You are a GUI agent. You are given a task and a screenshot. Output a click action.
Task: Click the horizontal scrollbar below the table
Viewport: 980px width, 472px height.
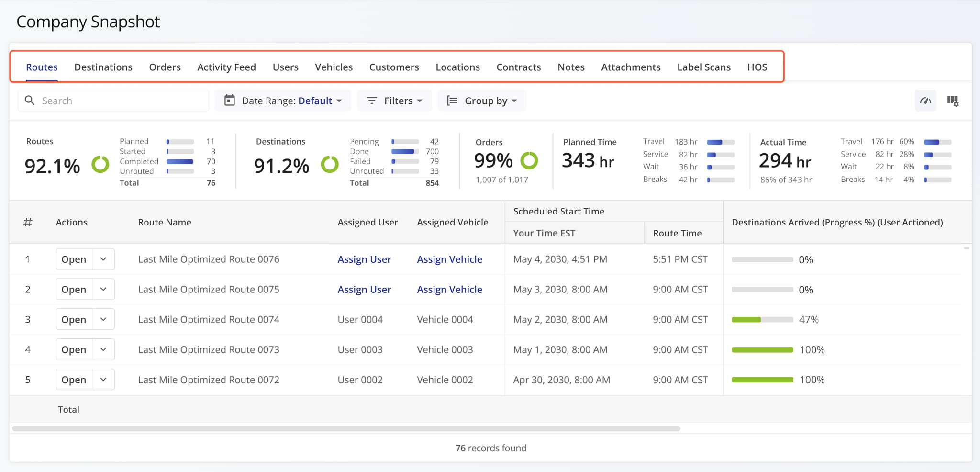(x=345, y=428)
